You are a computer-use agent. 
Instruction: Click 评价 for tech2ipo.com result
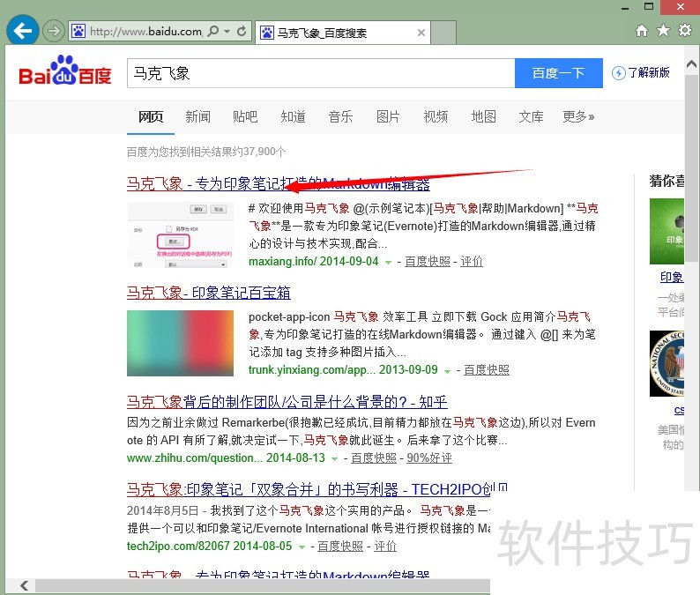pyautogui.click(x=384, y=547)
